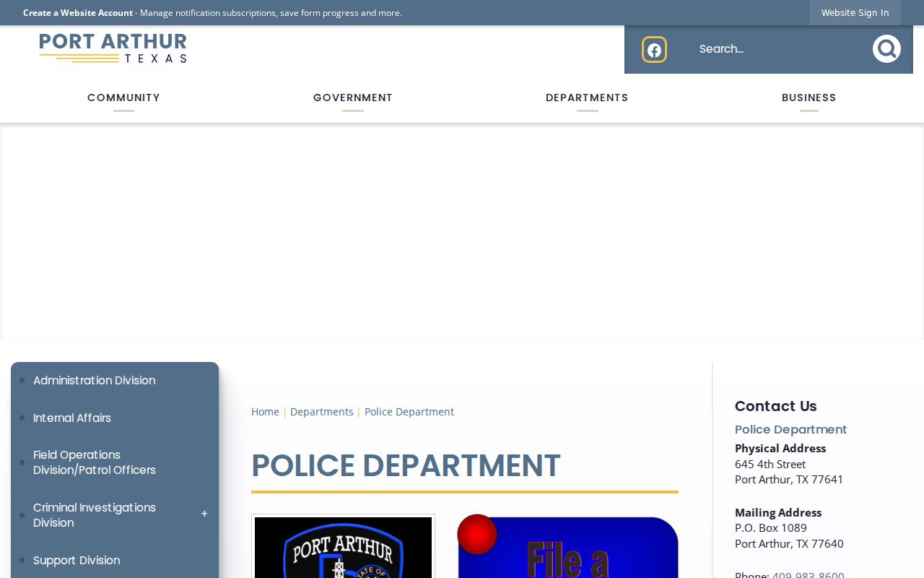This screenshot has height=578, width=924.
Task: Open Field Operations Division/Patrol Officers
Action: tap(95, 462)
